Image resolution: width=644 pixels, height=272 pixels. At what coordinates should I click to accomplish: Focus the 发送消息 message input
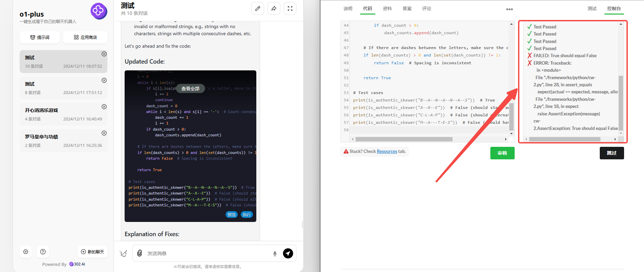208,253
